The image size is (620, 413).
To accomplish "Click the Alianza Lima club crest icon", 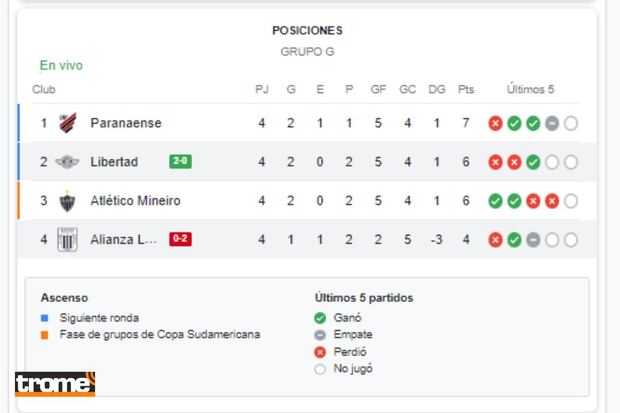I will tap(68, 240).
